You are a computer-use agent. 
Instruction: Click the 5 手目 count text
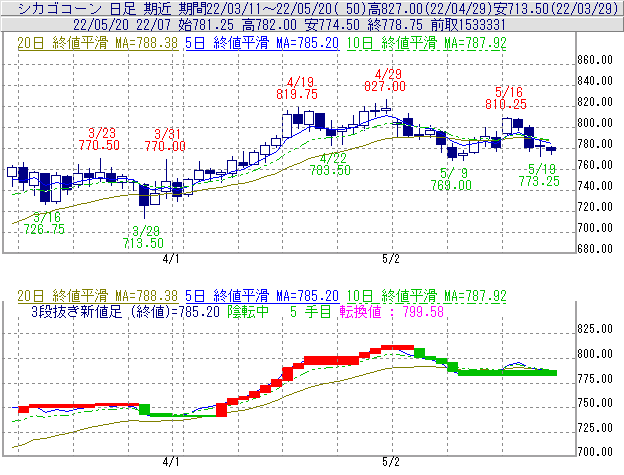coord(310,311)
